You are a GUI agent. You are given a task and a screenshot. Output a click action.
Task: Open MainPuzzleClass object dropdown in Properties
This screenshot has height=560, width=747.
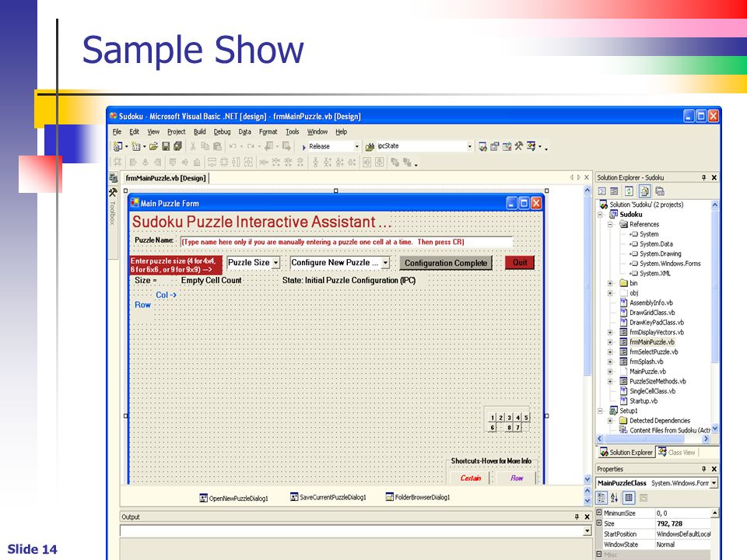click(714, 483)
